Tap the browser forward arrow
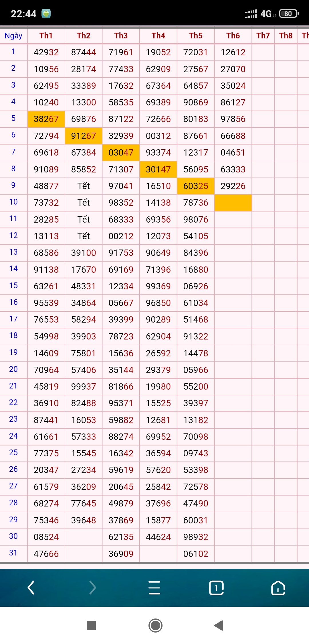Viewport: 309px width, 644px height. 93,588
